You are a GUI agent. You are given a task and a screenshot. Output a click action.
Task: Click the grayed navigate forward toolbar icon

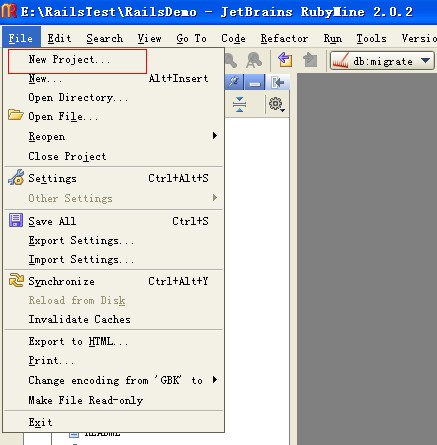tap(310, 60)
